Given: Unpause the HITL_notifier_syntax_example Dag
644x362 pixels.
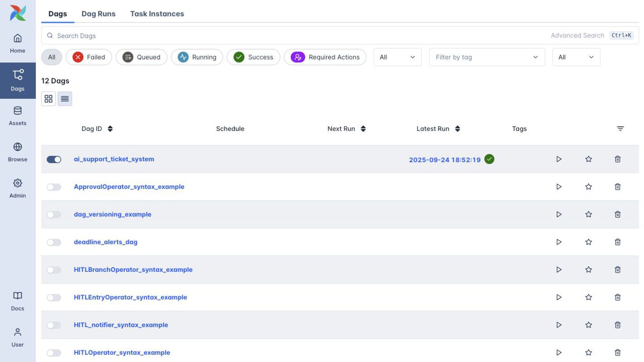Looking at the screenshot, I should [x=54, y=325].
